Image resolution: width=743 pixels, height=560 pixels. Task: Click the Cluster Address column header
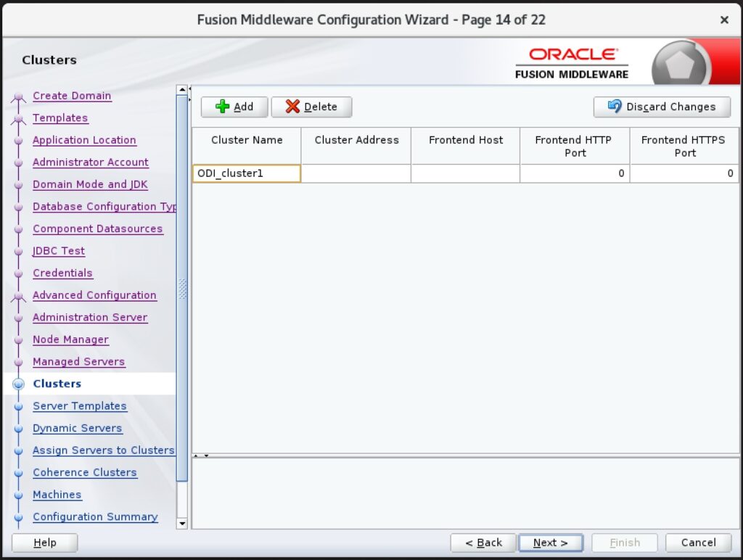356,146
